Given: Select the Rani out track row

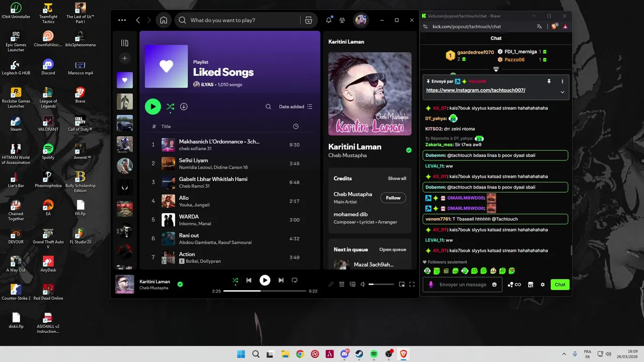Looking at the screenshot, I should (x=229, y=239).
